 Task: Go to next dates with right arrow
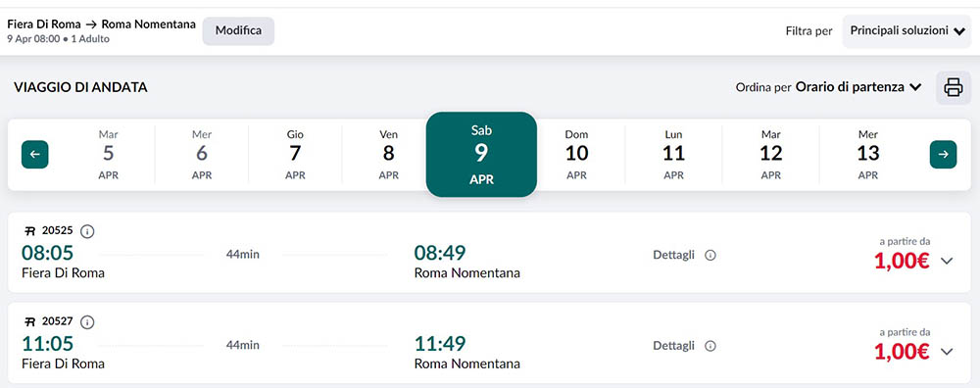click(943, 155)
